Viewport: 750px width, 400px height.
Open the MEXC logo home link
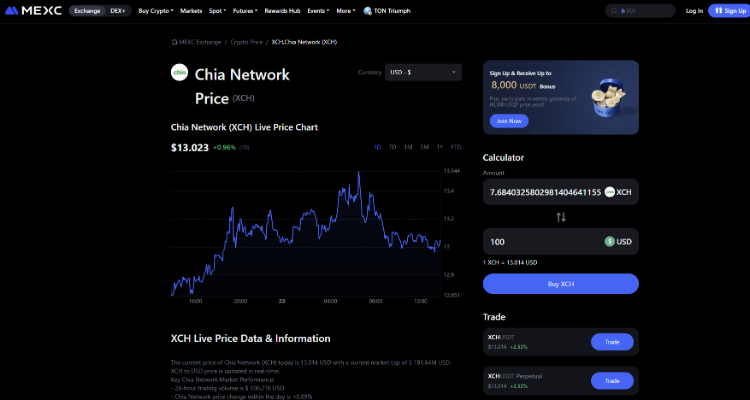click(33, 11)
